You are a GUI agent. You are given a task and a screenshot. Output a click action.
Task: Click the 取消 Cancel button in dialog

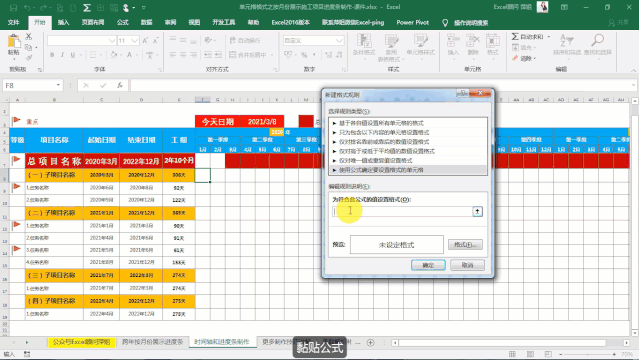coord(467,265)
